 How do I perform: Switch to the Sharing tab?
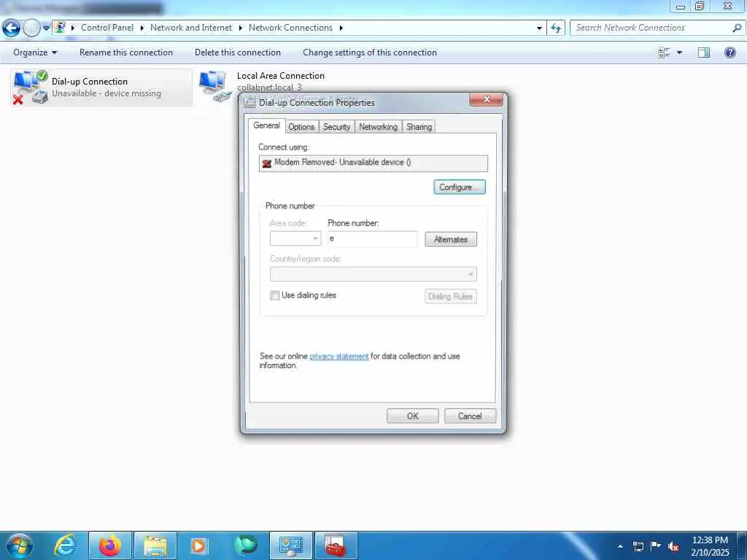(419, 127)
